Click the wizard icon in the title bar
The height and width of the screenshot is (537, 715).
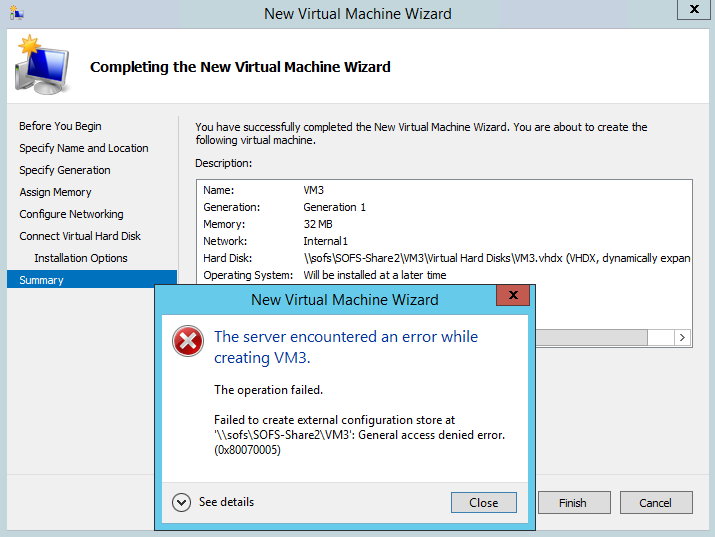pos(16,14)
